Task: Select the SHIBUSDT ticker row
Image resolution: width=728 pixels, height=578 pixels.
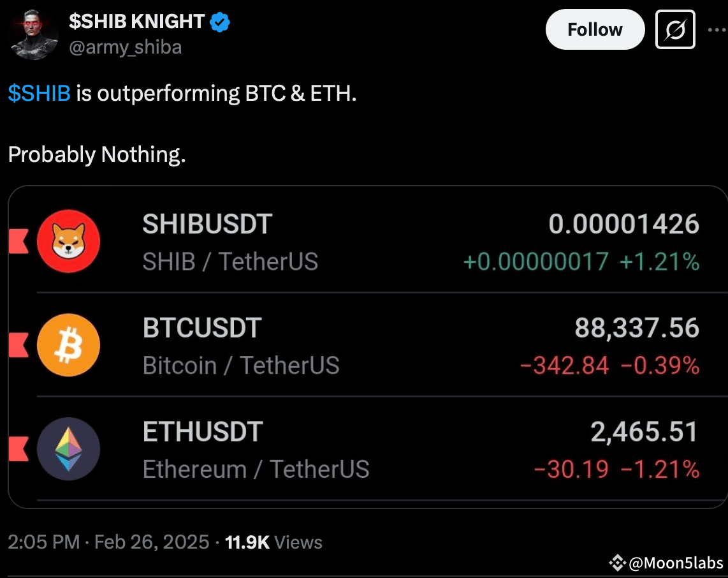Action: click(x=382, y=242)
